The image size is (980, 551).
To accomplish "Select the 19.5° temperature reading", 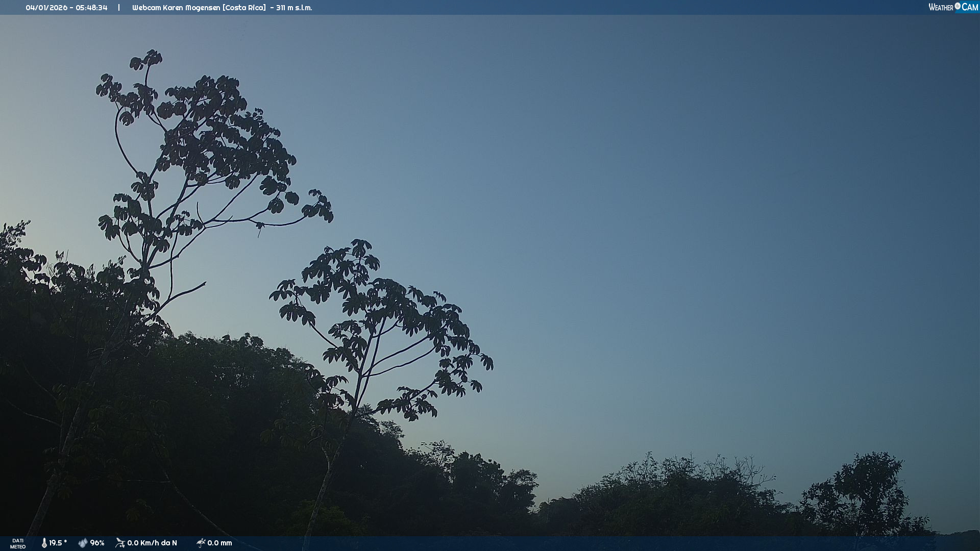I will [x=58, y=543].
